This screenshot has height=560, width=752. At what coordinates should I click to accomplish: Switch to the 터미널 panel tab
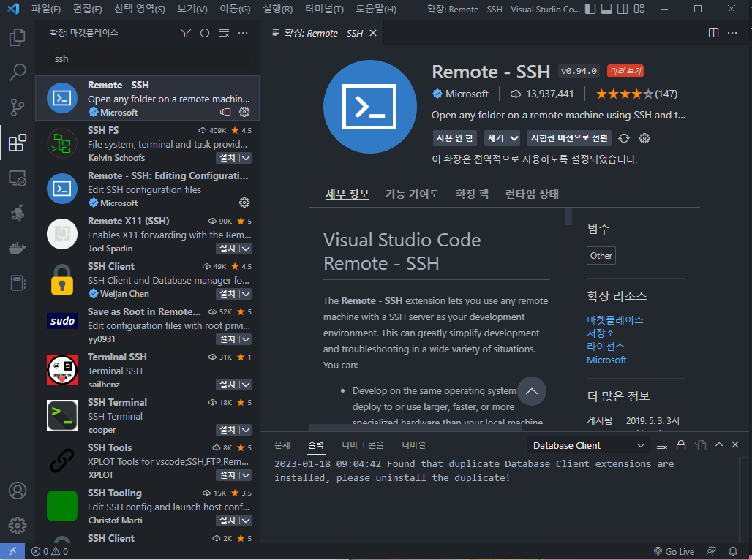click(x=414, y=445)
